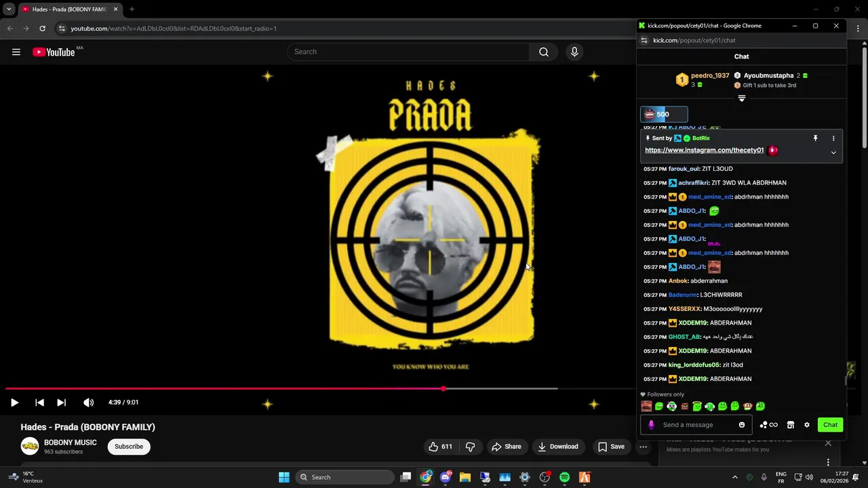Open Ayoubmustapha leaderboard entry

pos(768,76)
